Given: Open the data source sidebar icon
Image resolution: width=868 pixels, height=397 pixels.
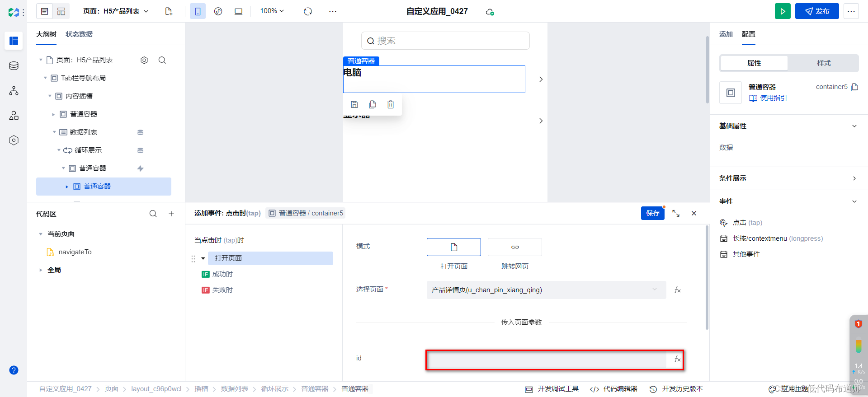Looking at the screenshot, I should (14, 66).
